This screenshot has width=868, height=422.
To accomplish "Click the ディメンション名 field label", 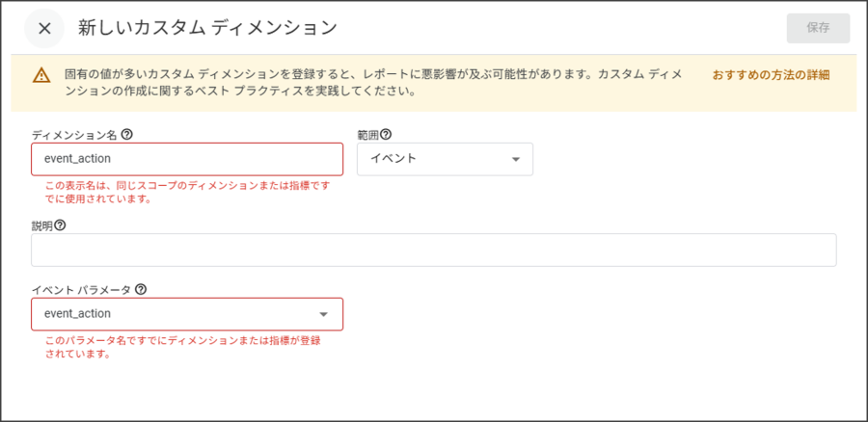I will point(75,134).
